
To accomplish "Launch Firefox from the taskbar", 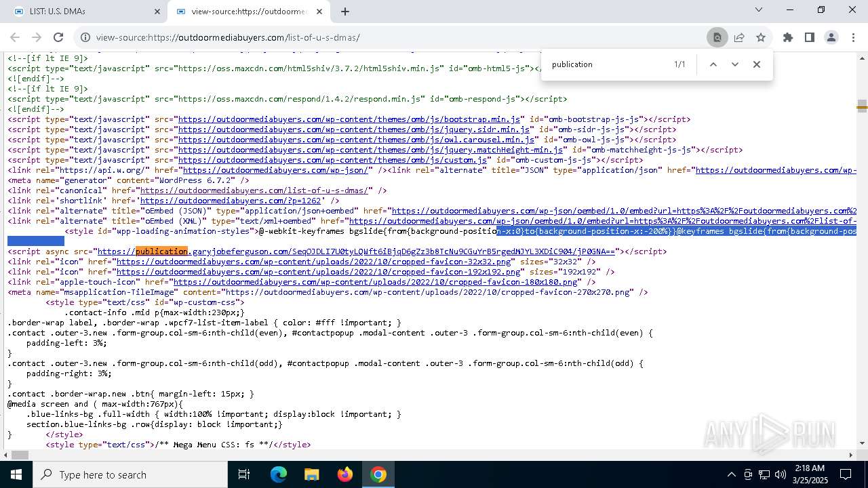I will click(x=345, y=474).
